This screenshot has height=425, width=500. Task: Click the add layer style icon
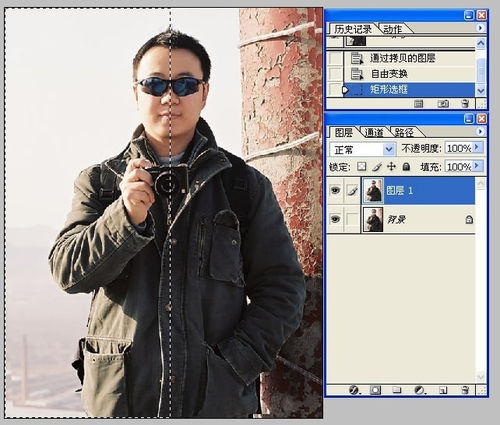[353, 390]
